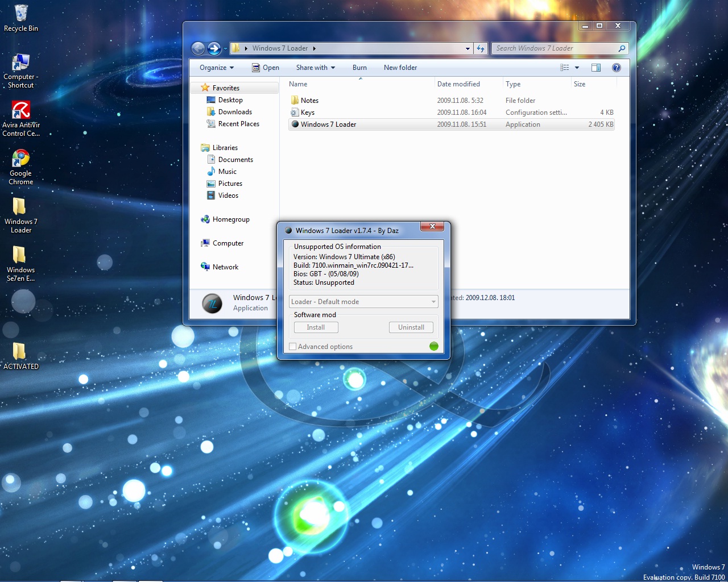The image size is (728, 582).
Task: Select Favorites in the navigation pane
Action: pyautogui.click(x=226, y=88)
